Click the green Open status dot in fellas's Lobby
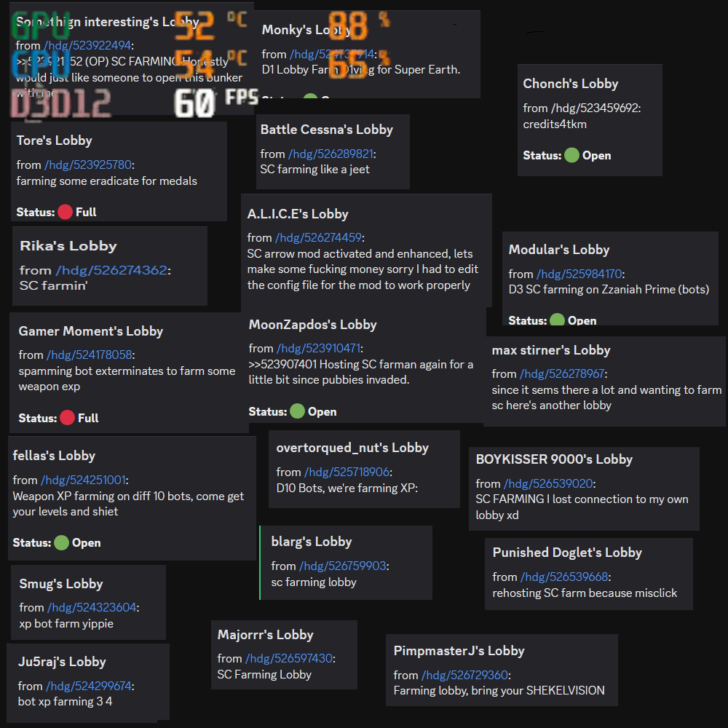728x728 pixels. 61,542
